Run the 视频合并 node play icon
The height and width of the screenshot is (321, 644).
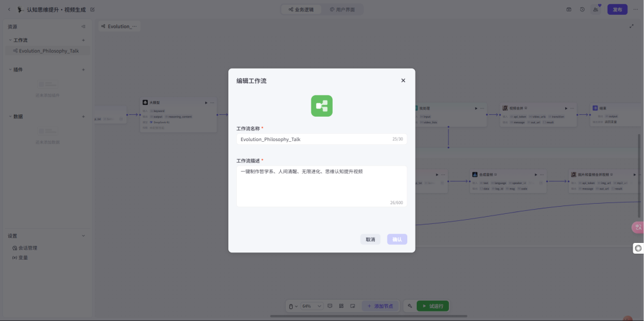coord(566,108)
